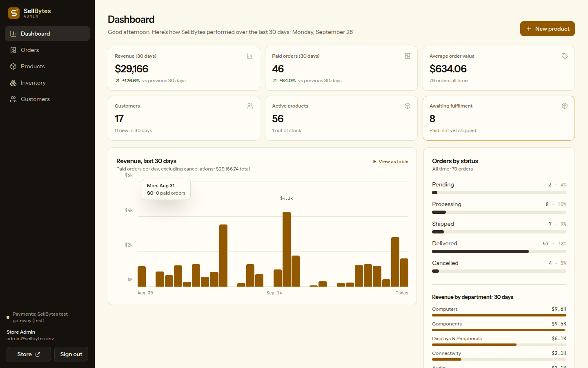Click the people icon on Customers card
The image size is (588, 368).
(250, 106)
